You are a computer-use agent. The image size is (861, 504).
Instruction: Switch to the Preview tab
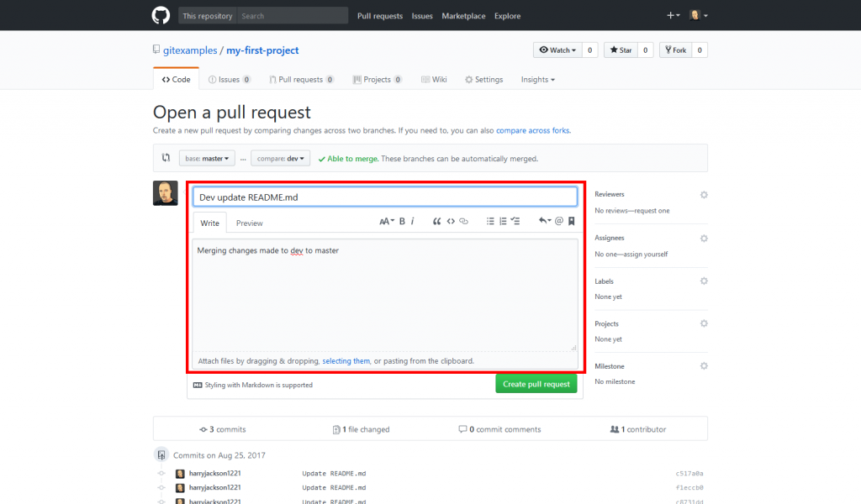click(x=249, y=223)
